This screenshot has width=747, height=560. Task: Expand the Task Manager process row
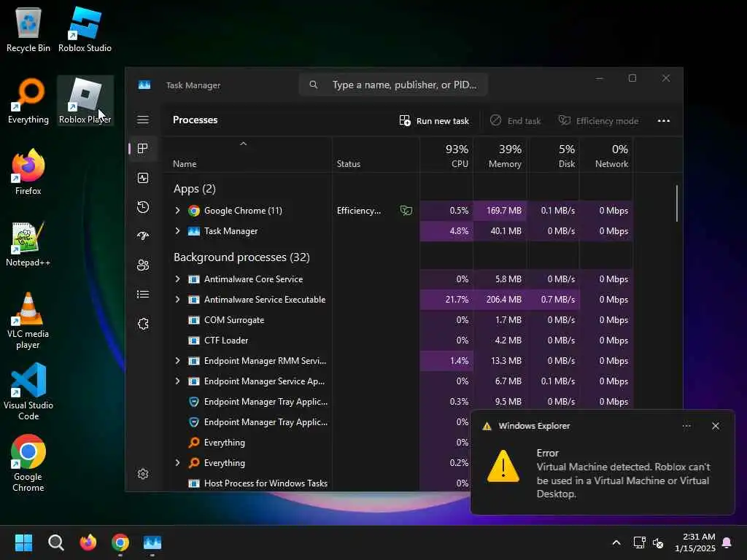click(x=178, y=231)
